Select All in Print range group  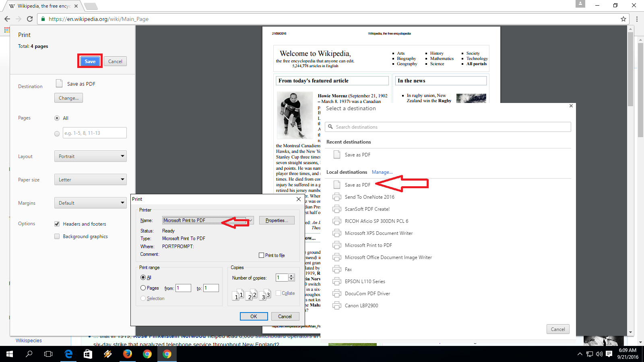(143, 278)
